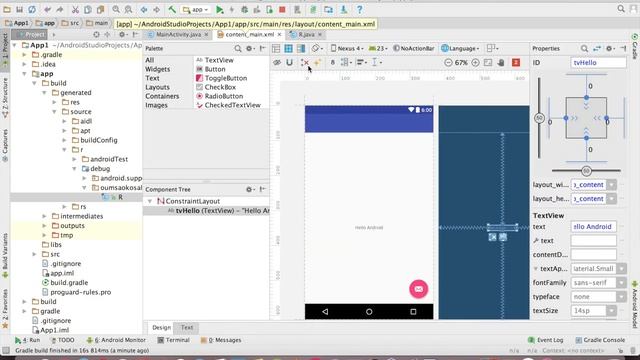Click the Zoom to Fit screen icon
640x360 pixels.
[488, 62]
